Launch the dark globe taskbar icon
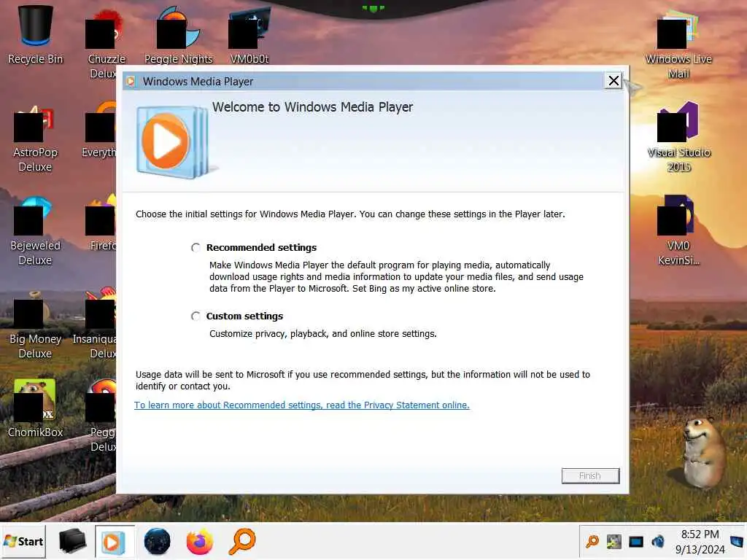The width and height of the screenshot is (747, 560). [x=158, y=542]
